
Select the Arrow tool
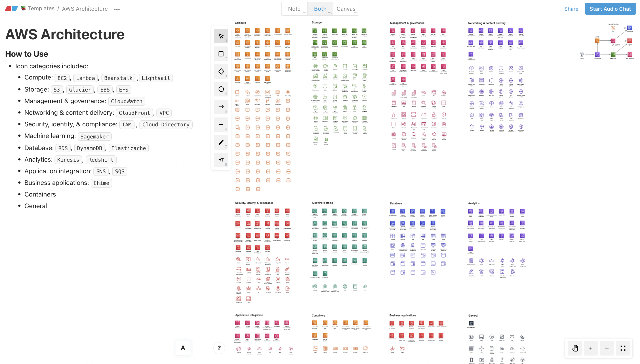221,107
